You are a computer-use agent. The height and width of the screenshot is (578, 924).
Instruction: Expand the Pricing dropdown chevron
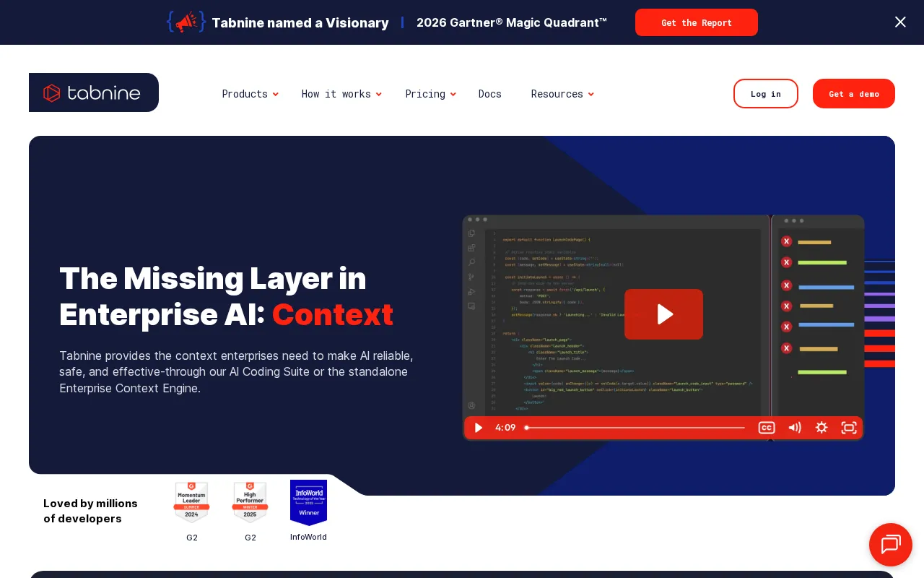coord(453,95)
